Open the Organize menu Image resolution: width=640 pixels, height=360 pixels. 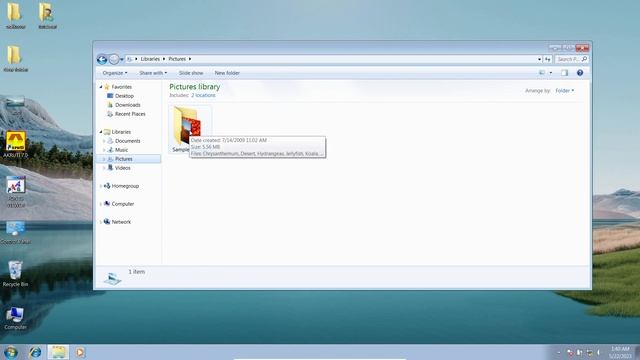coord(115,73)
